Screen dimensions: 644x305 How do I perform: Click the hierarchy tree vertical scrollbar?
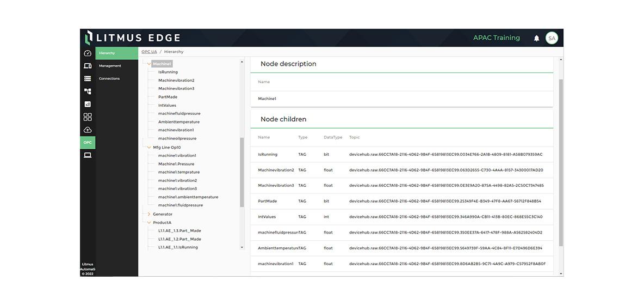coord(242,172)
